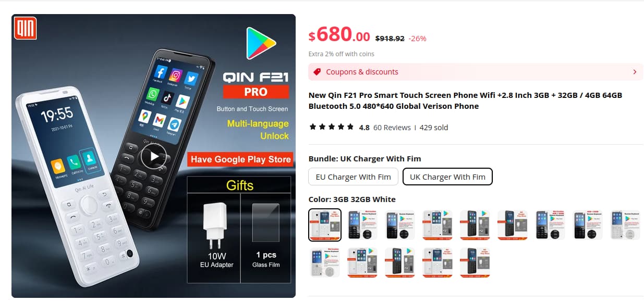Select third color variant thumbnail in first row
Image resolution: width=644 pixels, height=301 pixels.
tap(400, 225)
